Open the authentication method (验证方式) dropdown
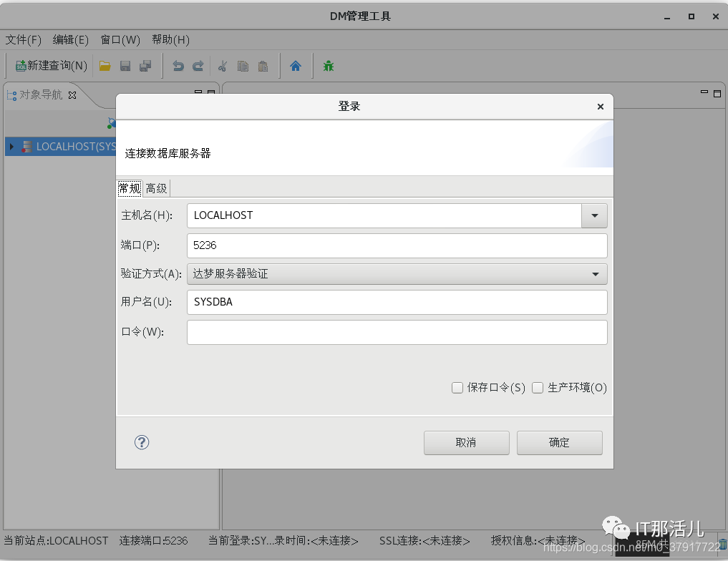 point(397,274)
